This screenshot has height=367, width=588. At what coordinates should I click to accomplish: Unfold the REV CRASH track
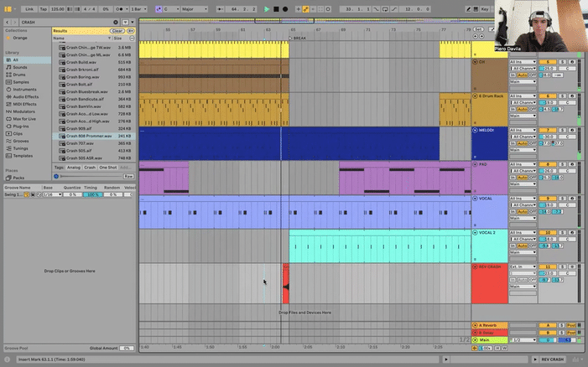[475, 266]
